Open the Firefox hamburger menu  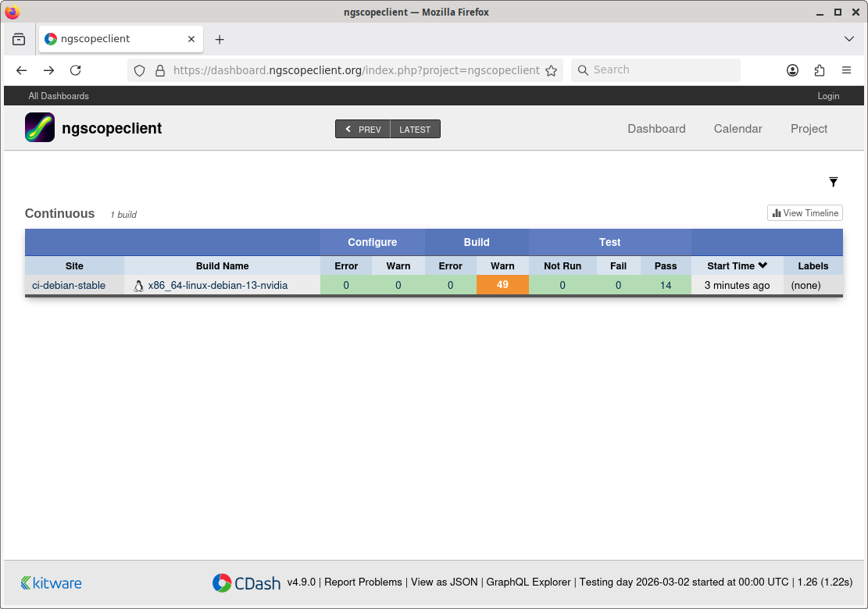coord(846,70)
